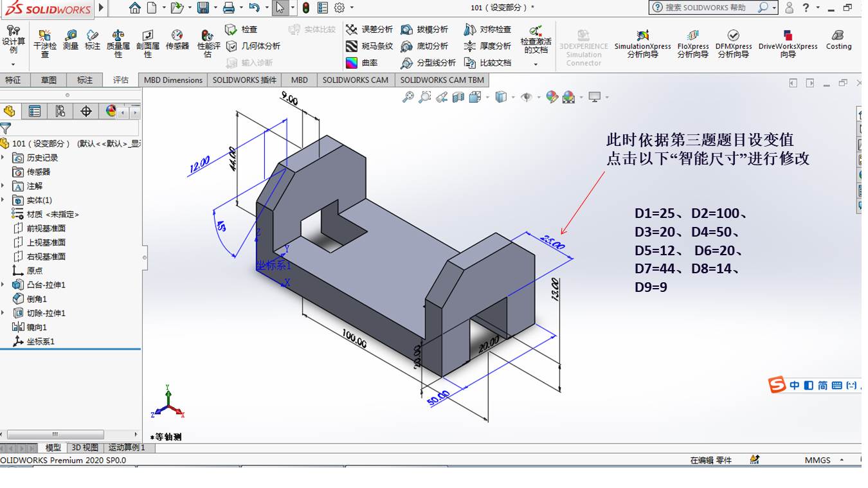Expand the 检查激活的文档 dropdown arrow
The height and width of the screenshot is (488, 868).
click(536, 64)
